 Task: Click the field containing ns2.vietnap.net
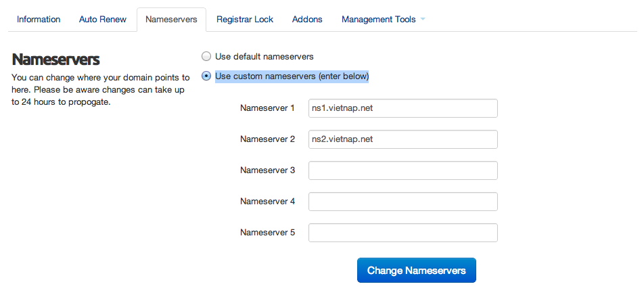click(x=402, y=139)
